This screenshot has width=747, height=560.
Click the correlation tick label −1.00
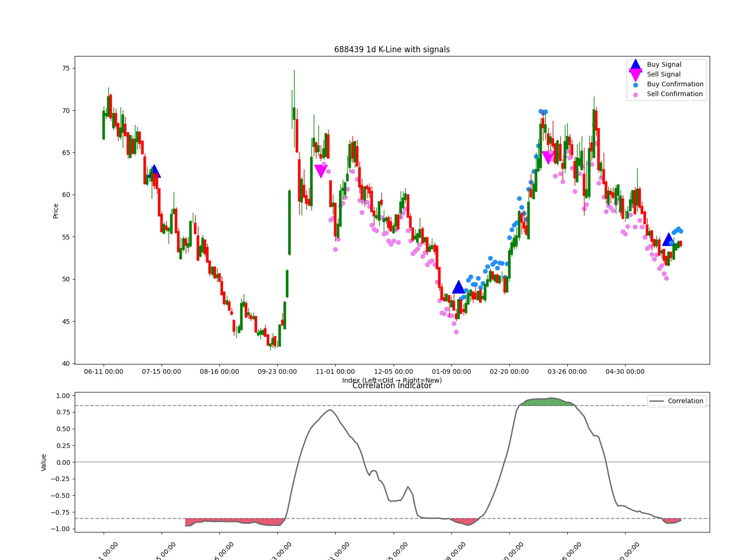(60, 529)
